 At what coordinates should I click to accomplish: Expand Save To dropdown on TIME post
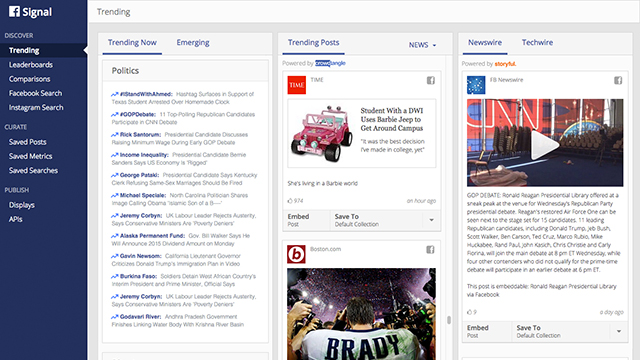[431, 220]
